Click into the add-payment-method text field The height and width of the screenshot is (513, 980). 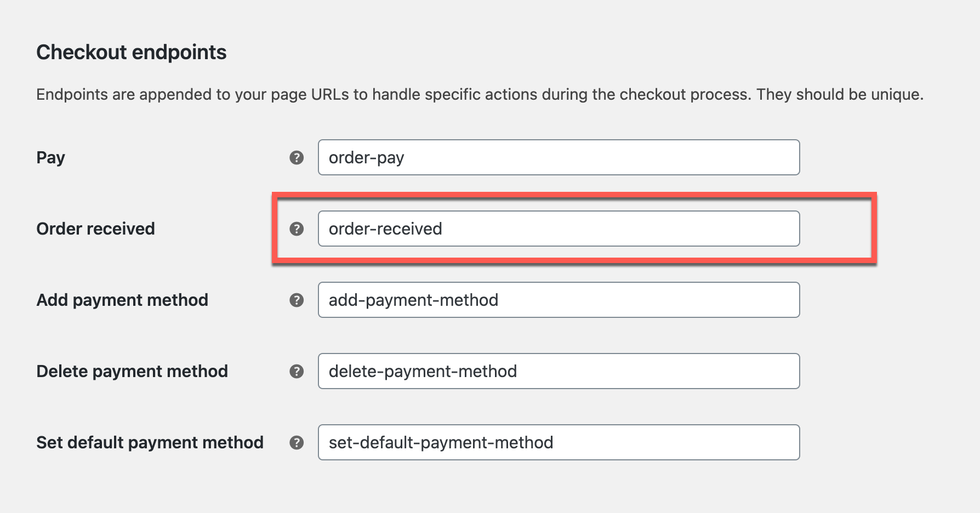pyautogui.click(x=558, y=300)
